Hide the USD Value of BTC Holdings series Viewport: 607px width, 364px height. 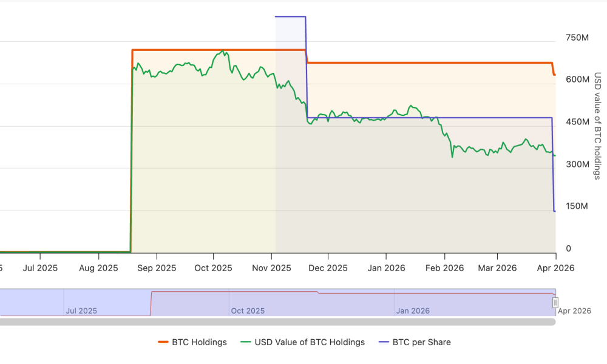pyautogui.click(x=310, y=342)
